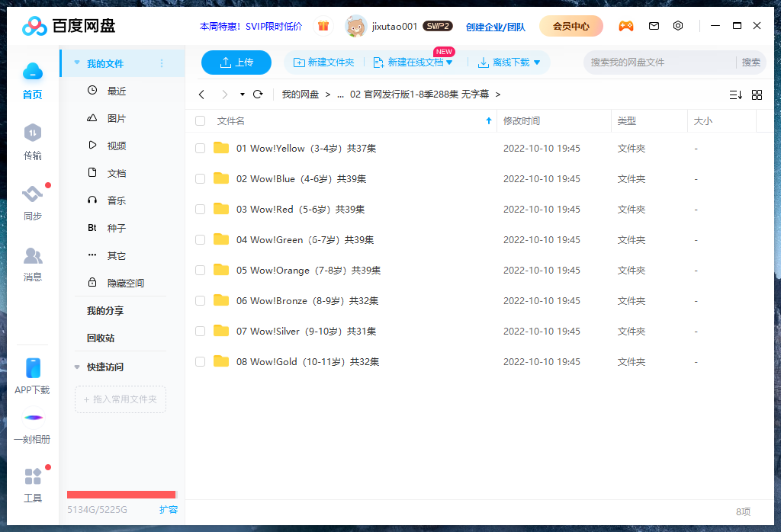The width and height of the screenshot is (781, 532).
Task: Open 会员中心 button
Action: click(x=570, y=26)
